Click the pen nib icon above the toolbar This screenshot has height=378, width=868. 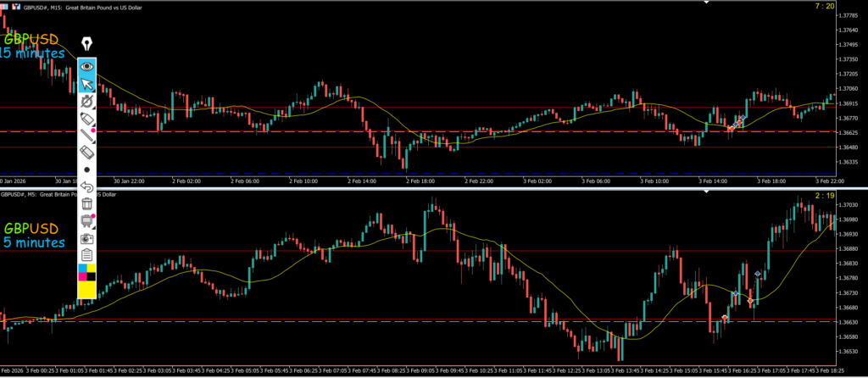(x=86, y=44)
